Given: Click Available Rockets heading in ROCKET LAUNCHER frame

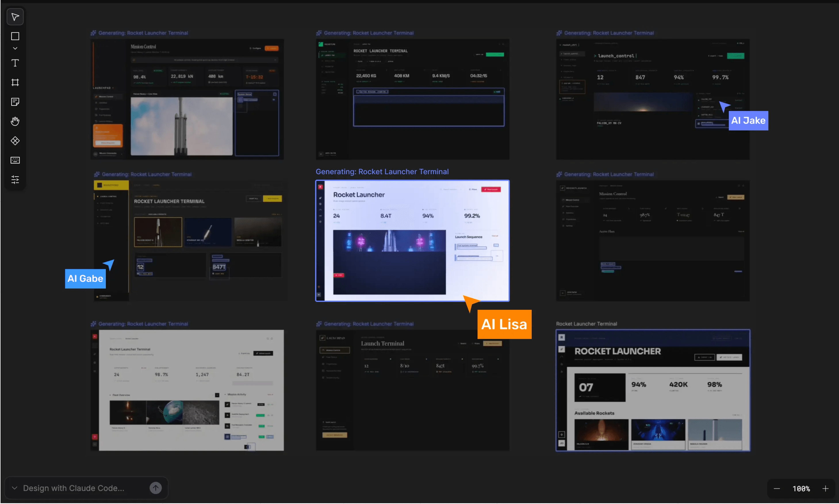Looking at the screenshot, I should tap(594, 413).
